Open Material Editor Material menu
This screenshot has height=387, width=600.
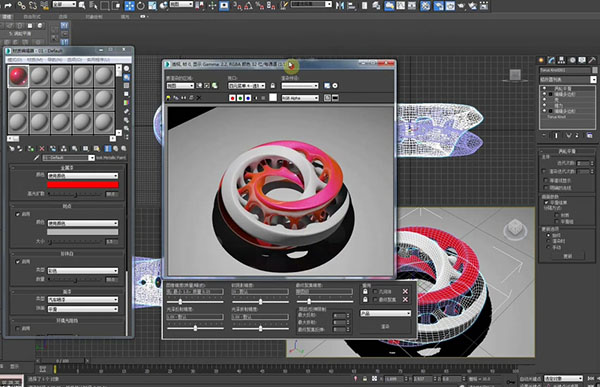tap(34, 60)
